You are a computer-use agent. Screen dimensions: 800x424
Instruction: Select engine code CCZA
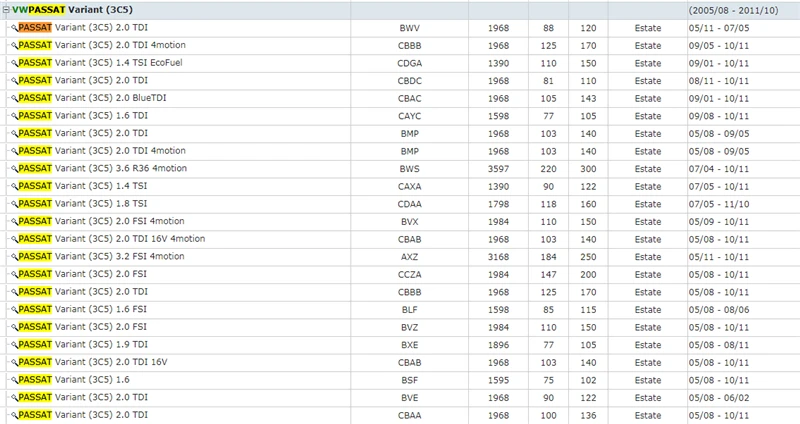[410, 275]
